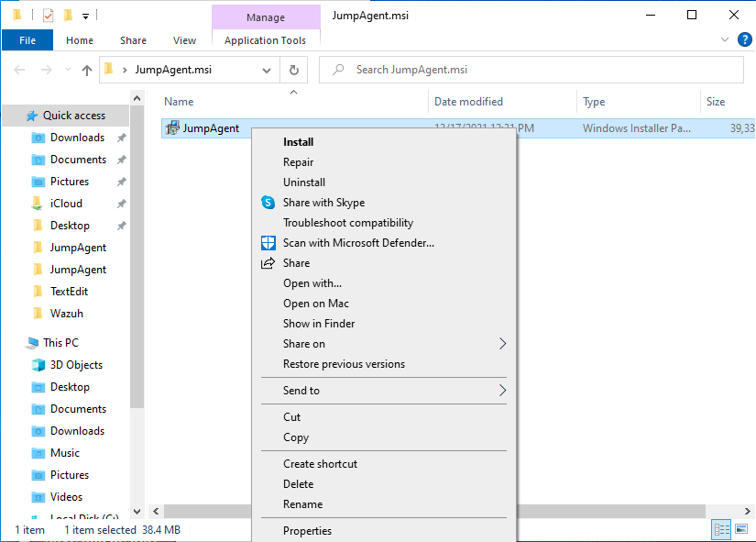This screenshot has height=542, width=756.
Task: Click the Back navigation arrow
Action: click(x=19, y=71)
